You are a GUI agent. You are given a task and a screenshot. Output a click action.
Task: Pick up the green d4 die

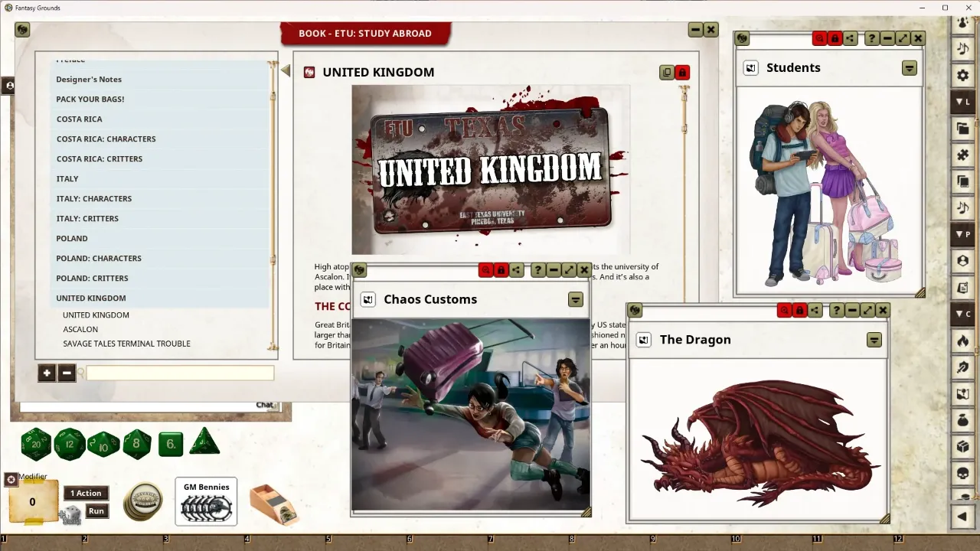(x=204, y=442)
